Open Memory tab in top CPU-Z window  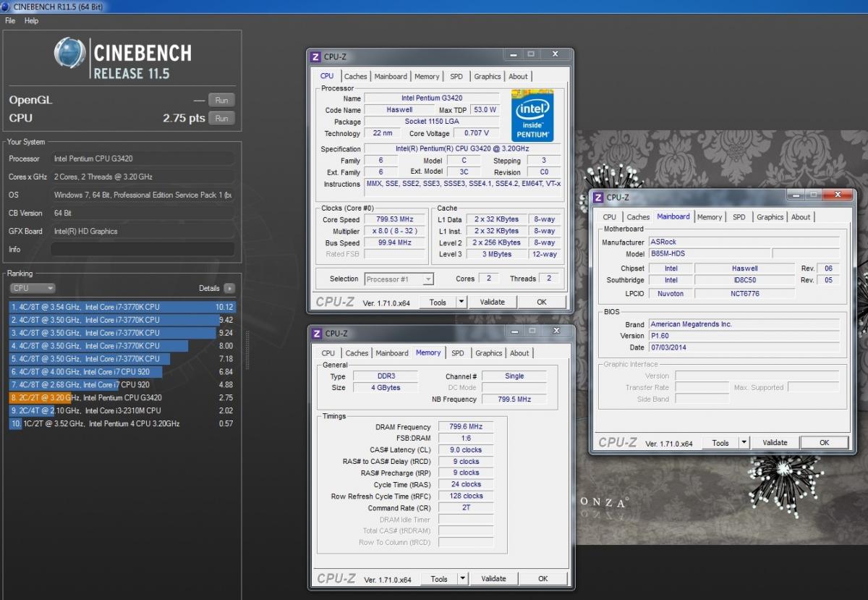tap(427, 76)
